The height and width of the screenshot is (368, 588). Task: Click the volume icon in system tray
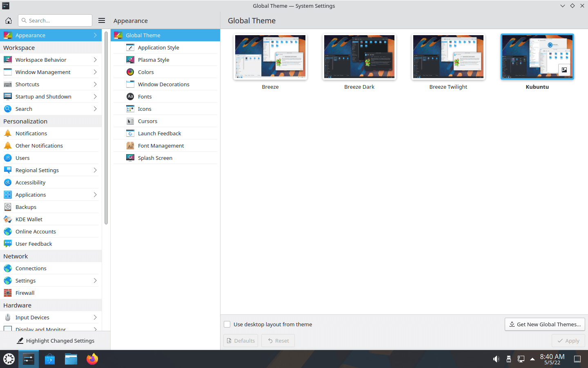pyautogui.click(x=496, y=359)
